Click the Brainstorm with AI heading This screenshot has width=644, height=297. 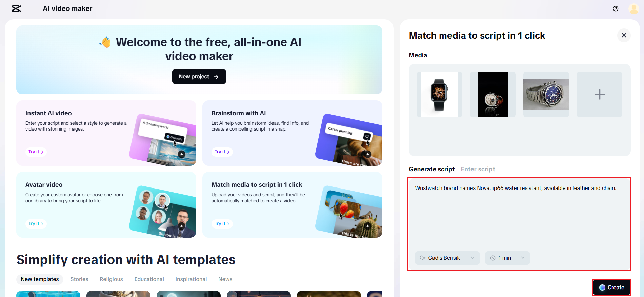click(x=239, y=113)
